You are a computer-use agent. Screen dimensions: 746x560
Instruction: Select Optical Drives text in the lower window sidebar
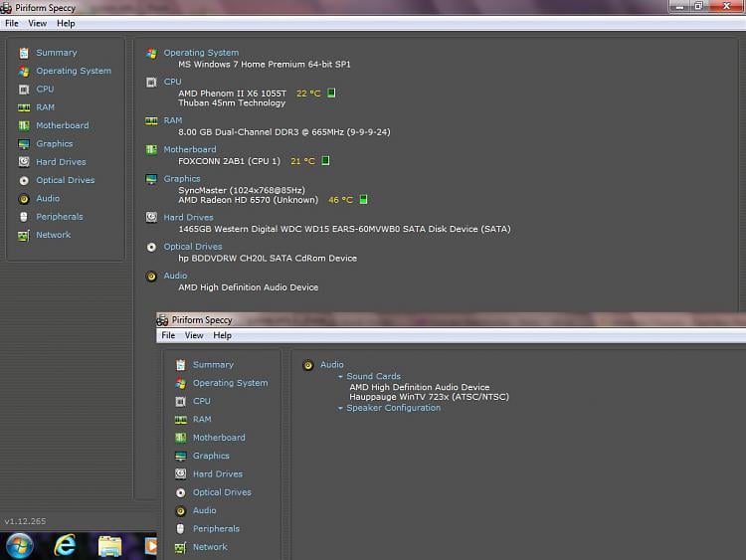click(x=222, y=492)
